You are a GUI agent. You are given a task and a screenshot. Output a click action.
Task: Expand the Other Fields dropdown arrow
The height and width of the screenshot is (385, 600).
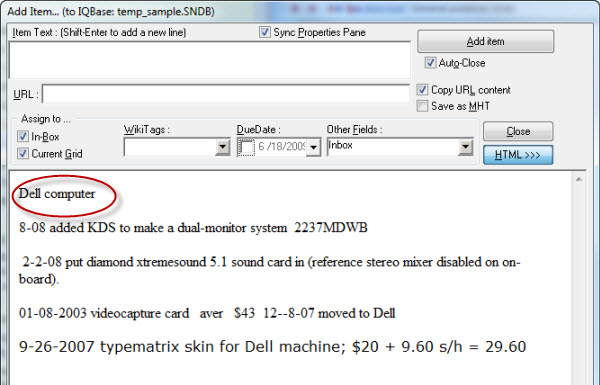pyautogui.click(x=465, y=147)
